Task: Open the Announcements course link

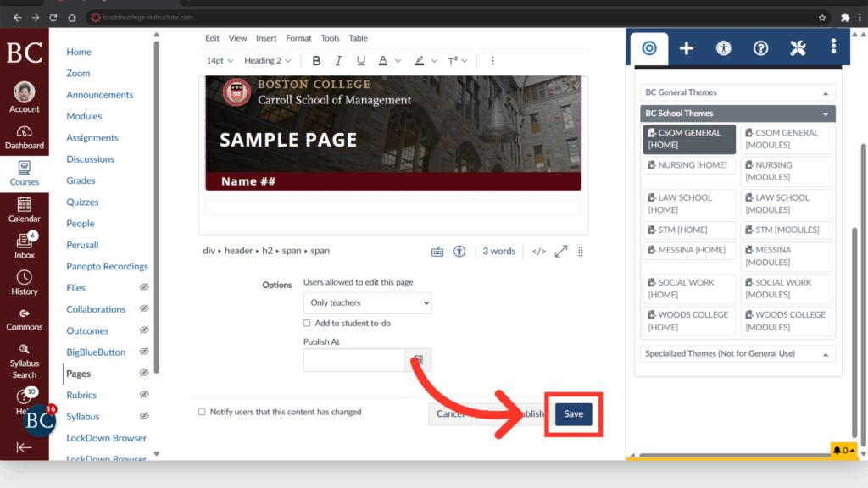Action: [x=100, y=95]
